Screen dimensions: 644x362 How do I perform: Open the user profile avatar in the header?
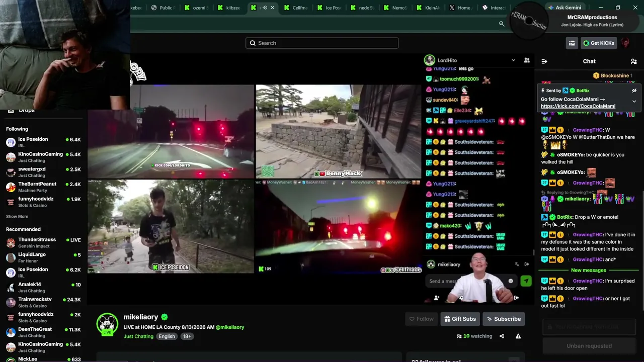pyautogui.click(x=625, y=43)
